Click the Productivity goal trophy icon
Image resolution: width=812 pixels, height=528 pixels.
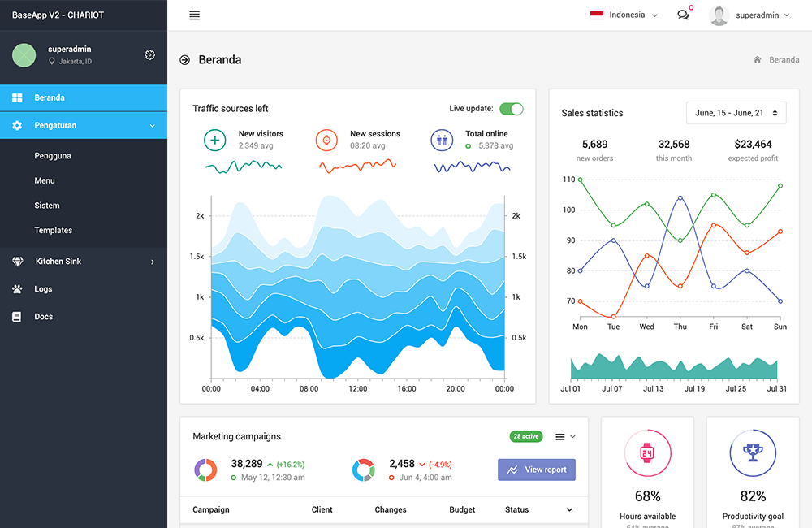pos(753,453)
